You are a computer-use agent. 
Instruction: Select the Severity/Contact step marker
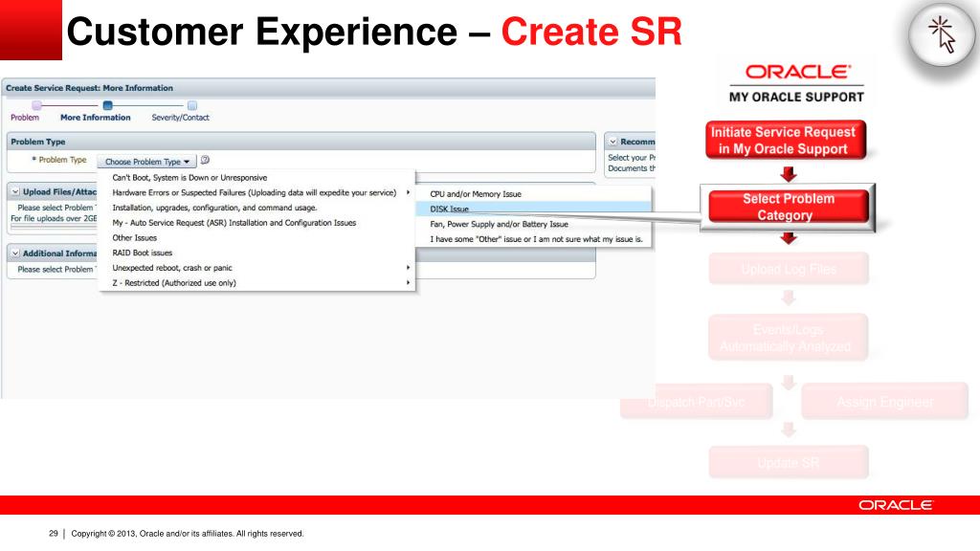pos(191,105)
